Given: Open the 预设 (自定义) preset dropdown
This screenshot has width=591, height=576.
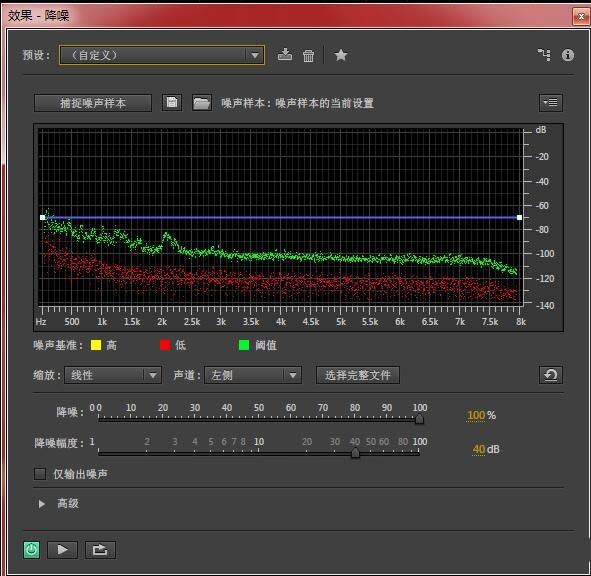Looking at the screenshot, I should point(162,55).
